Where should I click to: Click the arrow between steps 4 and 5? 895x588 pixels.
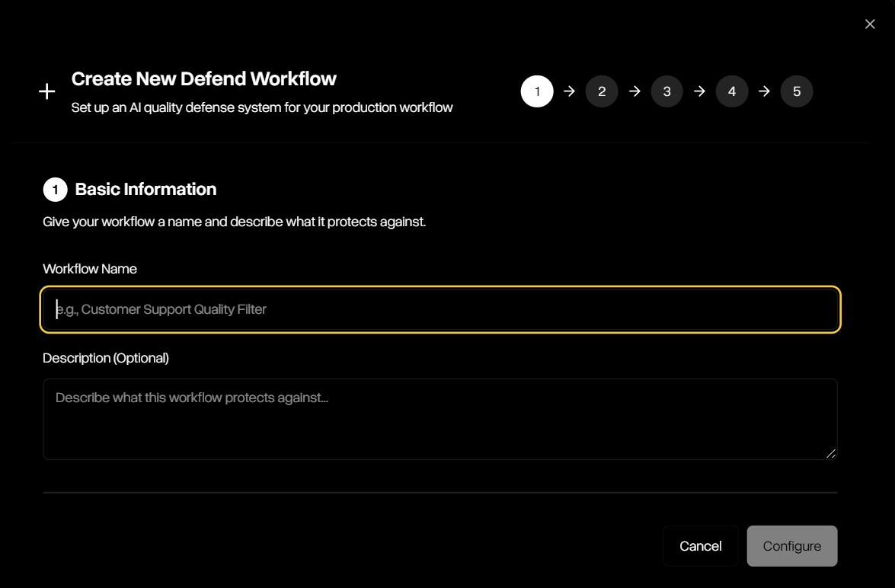[x=765, y=91]
